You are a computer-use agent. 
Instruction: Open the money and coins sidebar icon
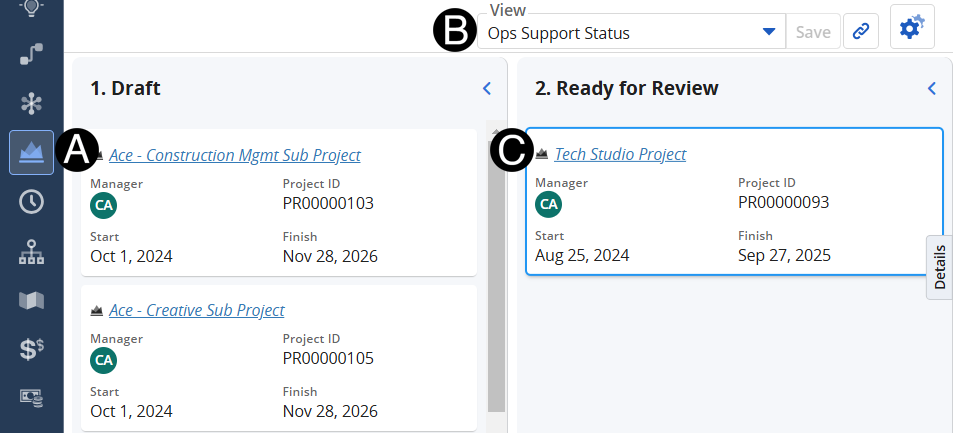[31, 397]
